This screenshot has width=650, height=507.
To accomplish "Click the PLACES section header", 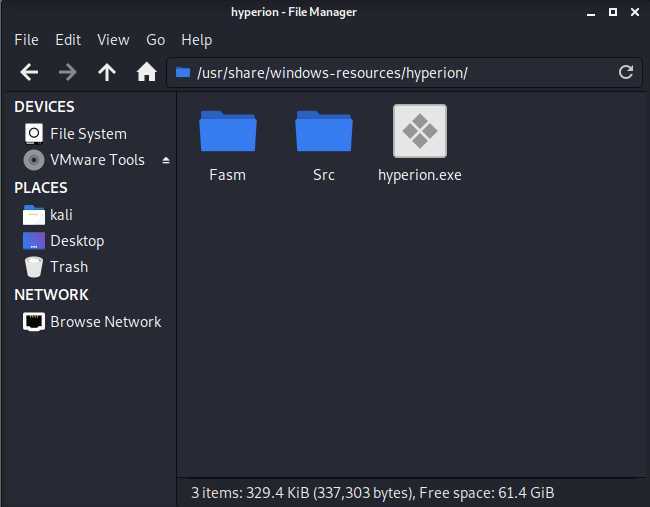I will point(41,188).
